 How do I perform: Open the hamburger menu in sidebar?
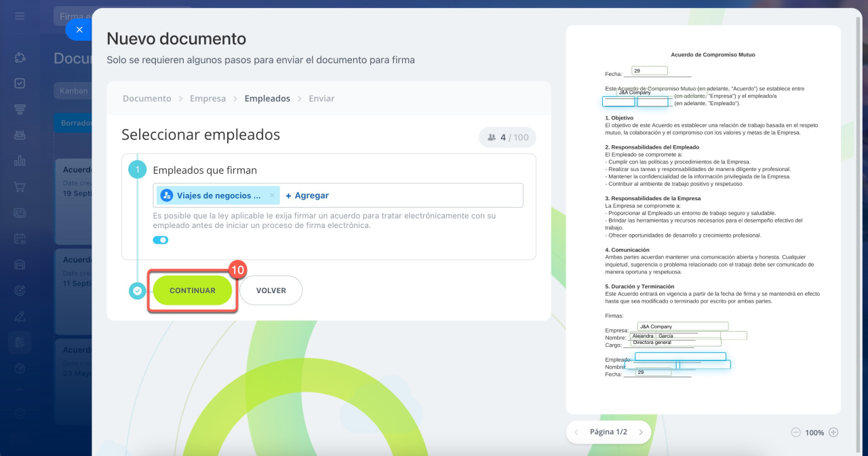tap(20, 16)
